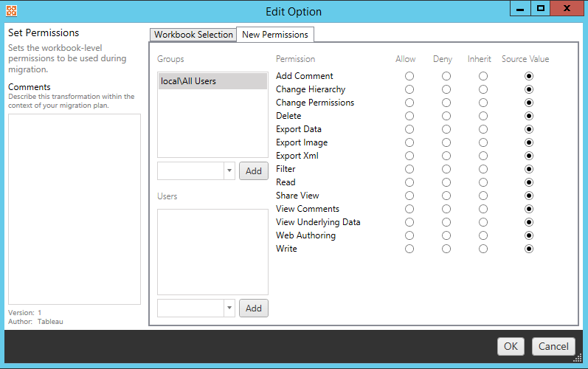588x369 pixels.
Task: Click Add button beside Groups dropdown
Action: click(253, 171)
